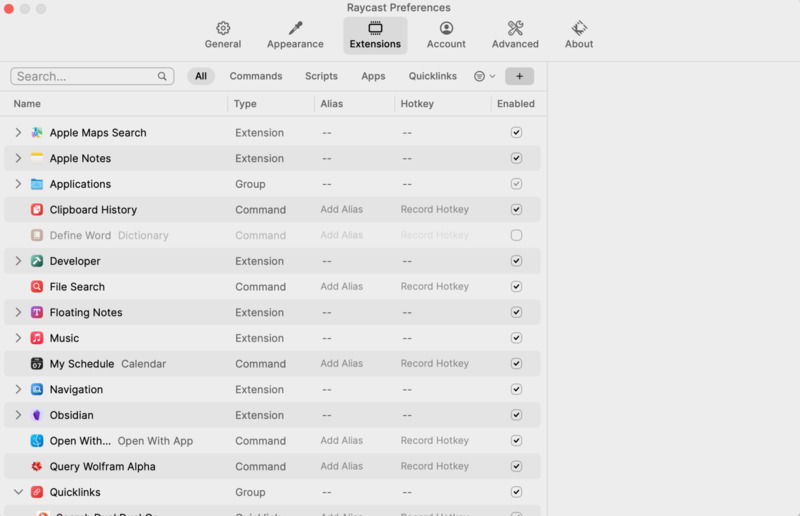Switch to the Commands filter tab

click(x=256, y=76)
